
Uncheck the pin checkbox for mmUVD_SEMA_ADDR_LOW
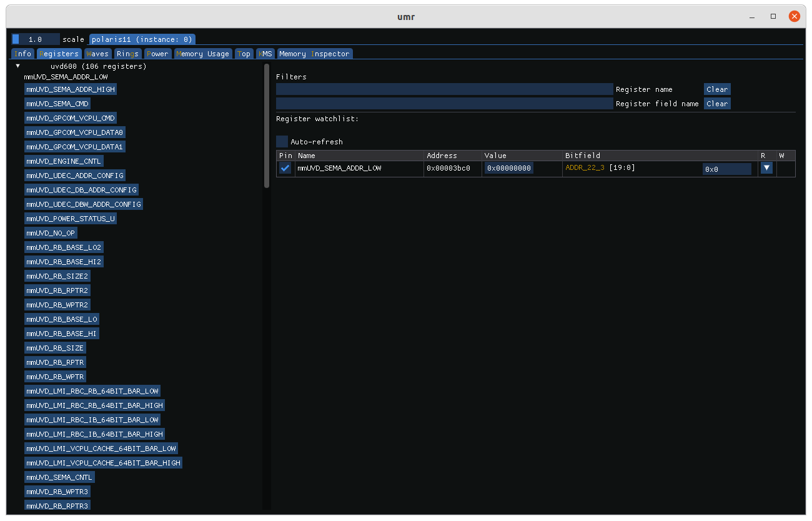point(285,168)
